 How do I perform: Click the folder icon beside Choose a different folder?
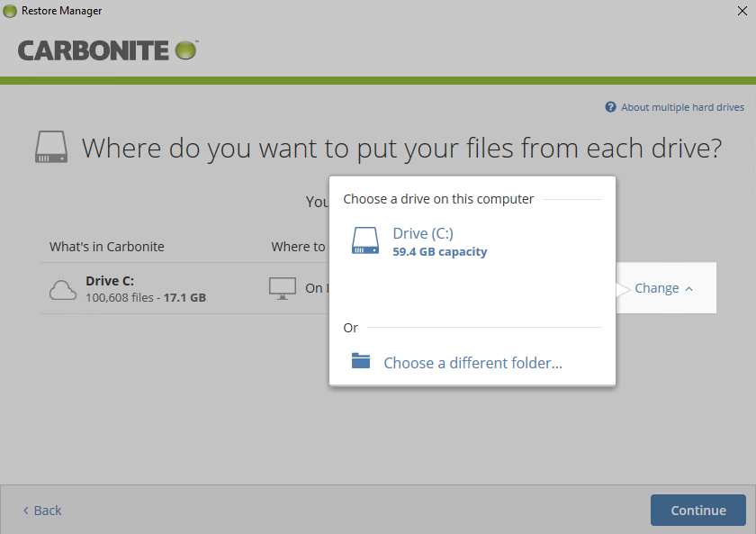tap(361, 361)
